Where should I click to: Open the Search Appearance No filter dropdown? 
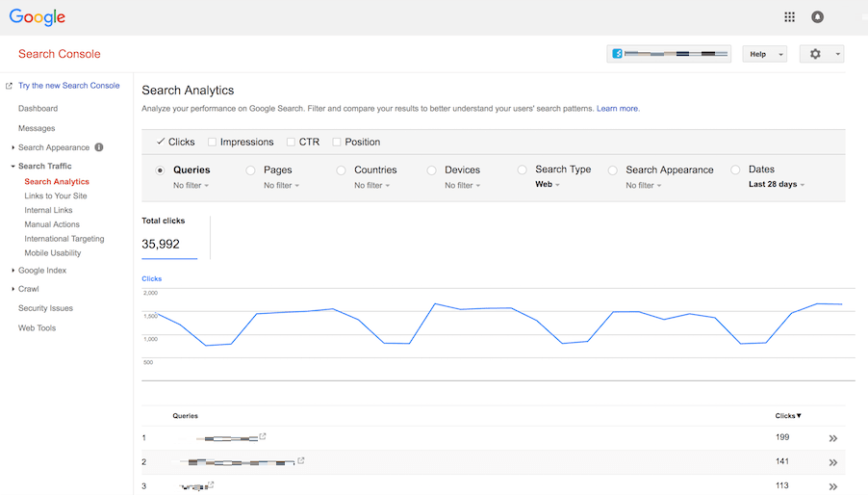click(x=643, y=186)
